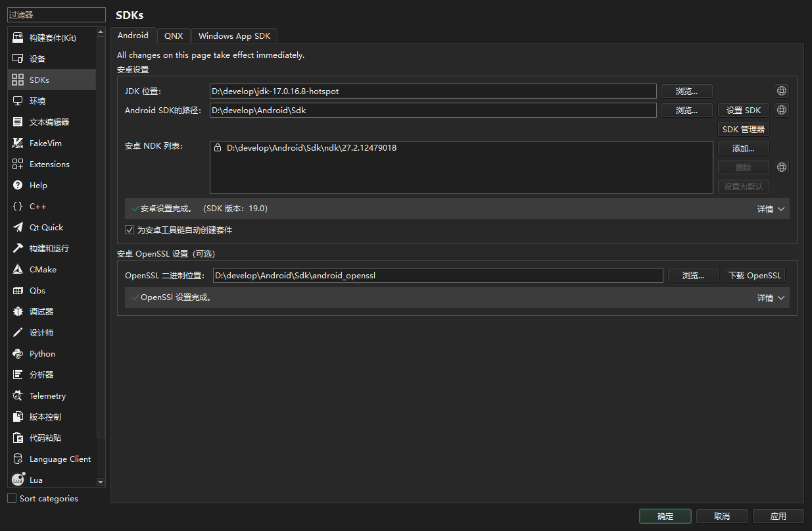Click the JDK 位置 path field
The height and width of the screenshot is (531, 812).
433,91
